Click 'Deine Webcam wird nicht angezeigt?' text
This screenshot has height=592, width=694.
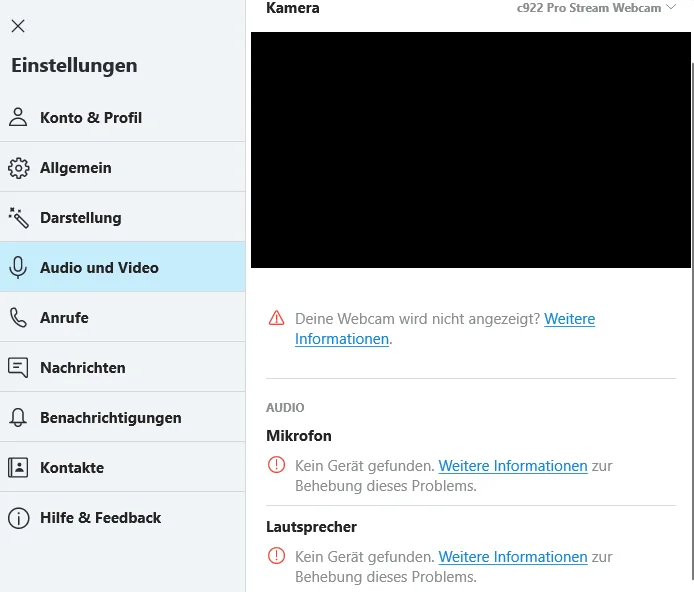(x=418, y=319)
